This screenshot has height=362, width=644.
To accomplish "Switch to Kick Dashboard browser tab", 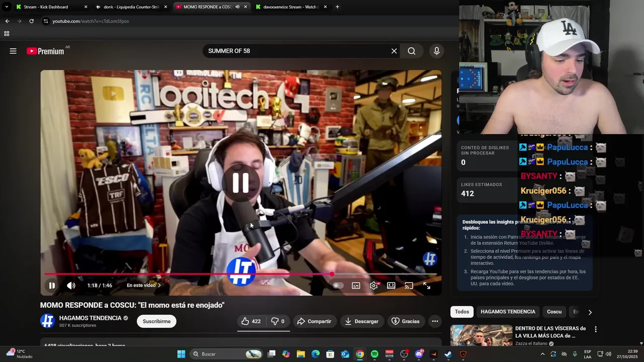I will pyautogui.click(x=51, y=7).
